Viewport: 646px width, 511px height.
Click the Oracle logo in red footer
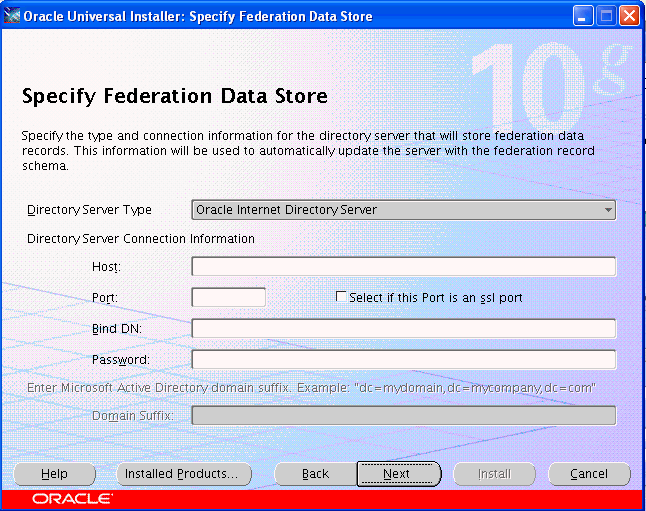72,499
